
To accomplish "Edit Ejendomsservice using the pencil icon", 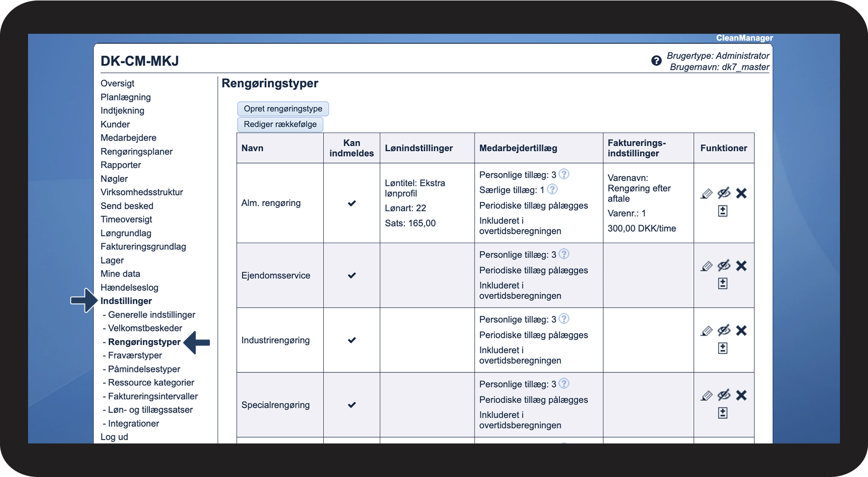I will [706, 266].
